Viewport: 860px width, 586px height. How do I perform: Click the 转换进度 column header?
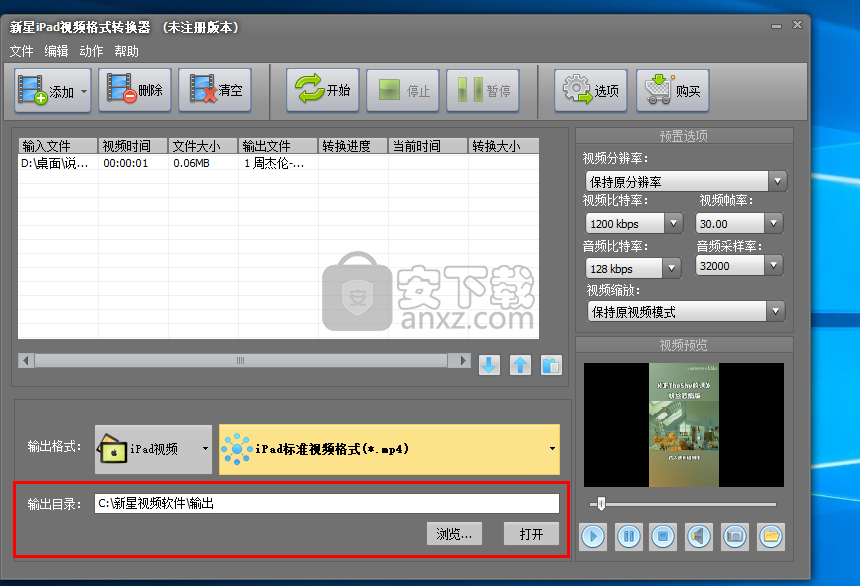353,146
